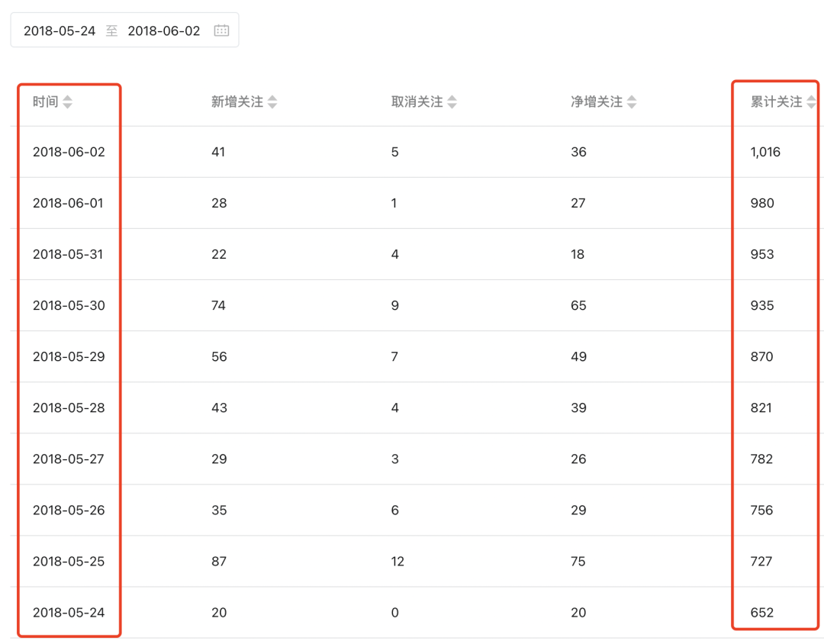Select the 652 cumulative followers cell
Screen dimensions: 824x644
click(762, 613)
